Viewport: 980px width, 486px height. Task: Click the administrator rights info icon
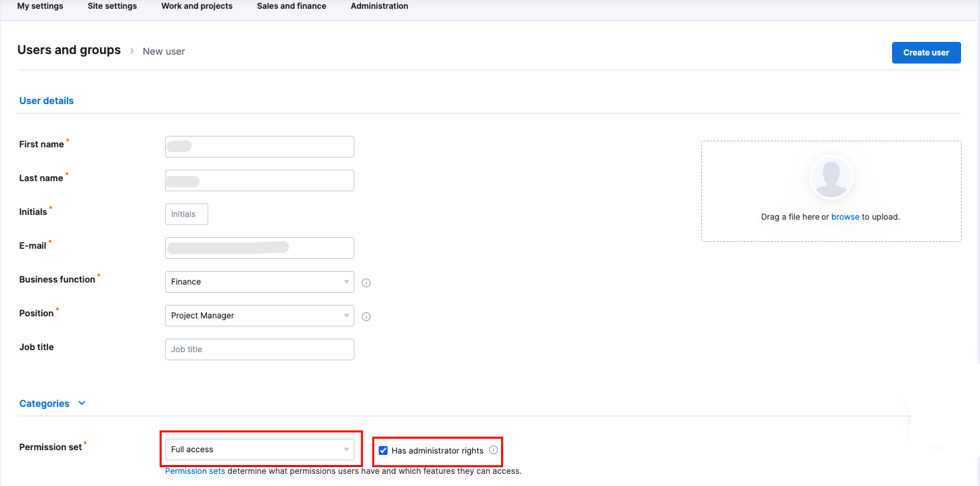[493, 450]
